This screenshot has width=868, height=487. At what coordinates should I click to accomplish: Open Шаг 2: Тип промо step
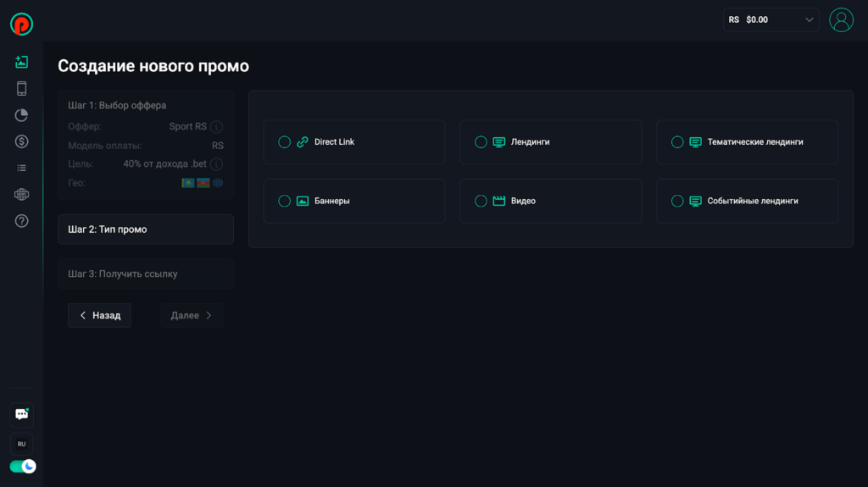[146, 230]
